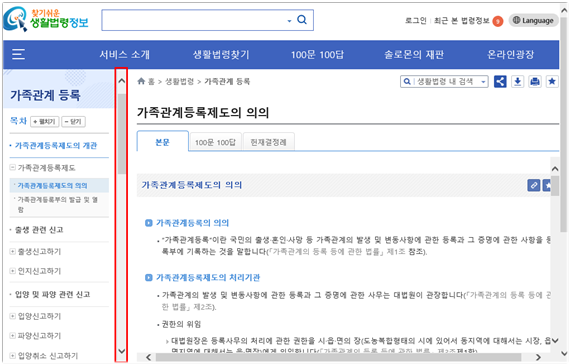Click the orange recent-items count badge
This screenshot has height=364, width=569.
click(x=498, y=21)
